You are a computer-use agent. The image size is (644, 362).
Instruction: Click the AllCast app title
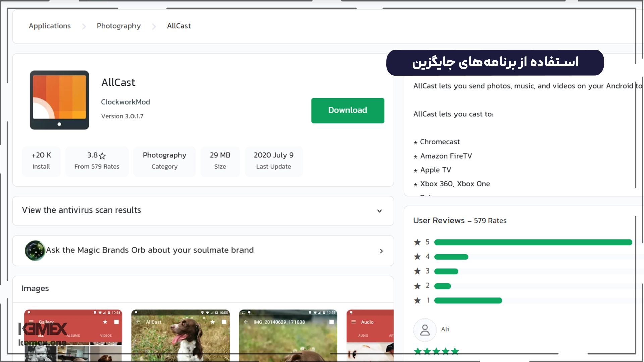point(118,83)
